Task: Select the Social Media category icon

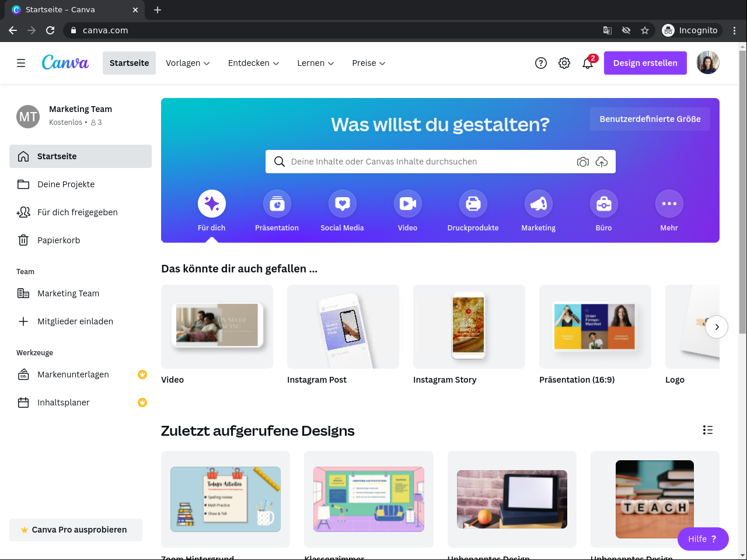Action: click(x=343, y=204)
